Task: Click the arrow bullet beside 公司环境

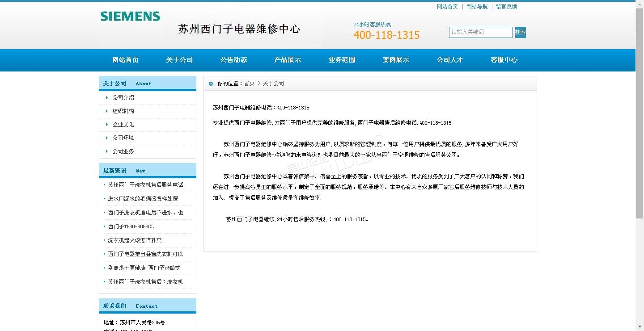Action: [x=107, y=138]
